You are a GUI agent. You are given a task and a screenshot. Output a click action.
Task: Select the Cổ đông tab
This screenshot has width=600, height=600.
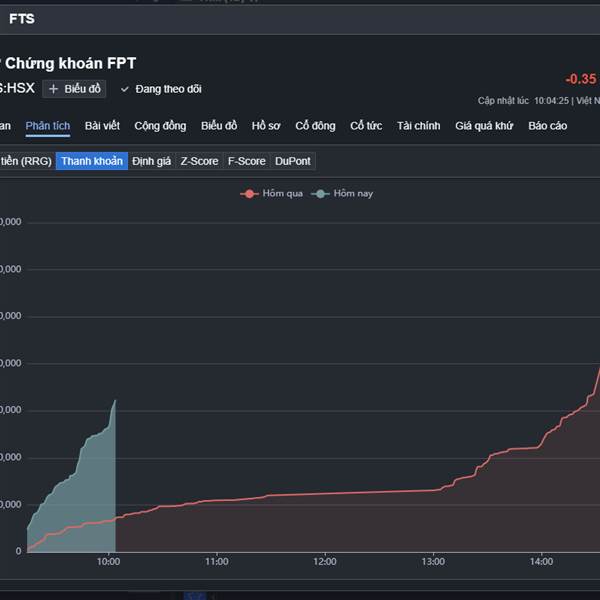315,126
